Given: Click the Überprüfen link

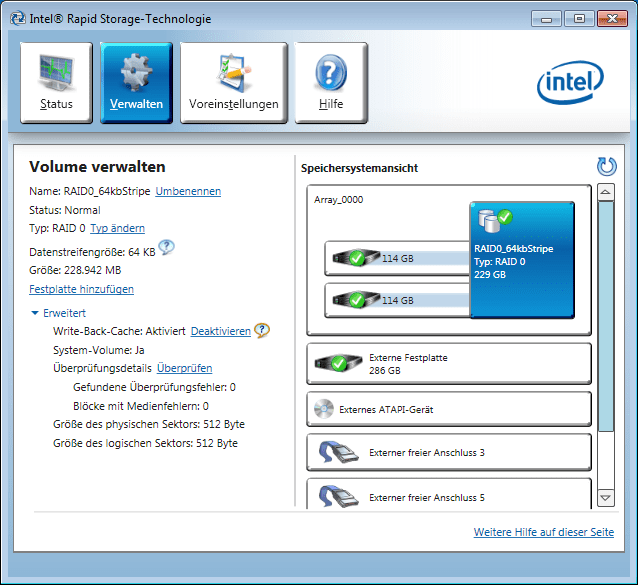Looking at the screenshot, I should click(x=184, y=368).
